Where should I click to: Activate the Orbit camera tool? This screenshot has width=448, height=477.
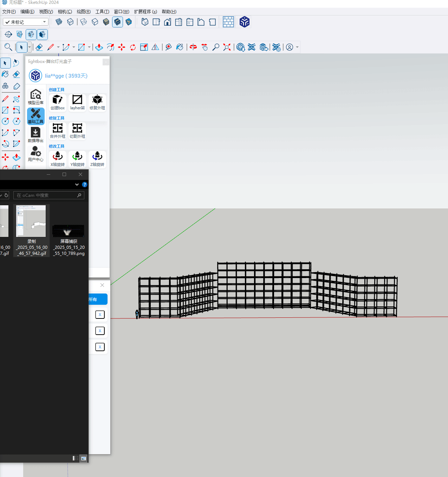click(x=193, y=47)
